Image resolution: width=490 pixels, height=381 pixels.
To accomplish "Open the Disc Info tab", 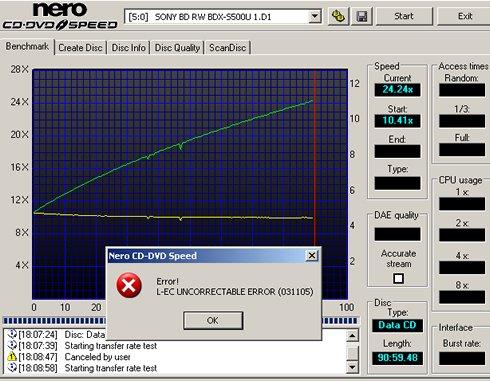I will pyautogui.click(x=128, y=48).
